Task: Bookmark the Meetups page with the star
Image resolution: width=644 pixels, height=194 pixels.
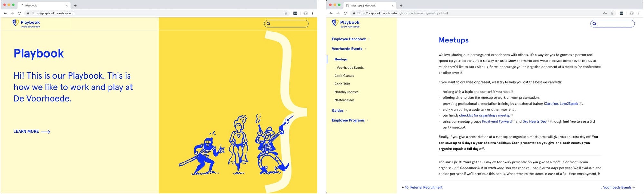Action: 612,13
